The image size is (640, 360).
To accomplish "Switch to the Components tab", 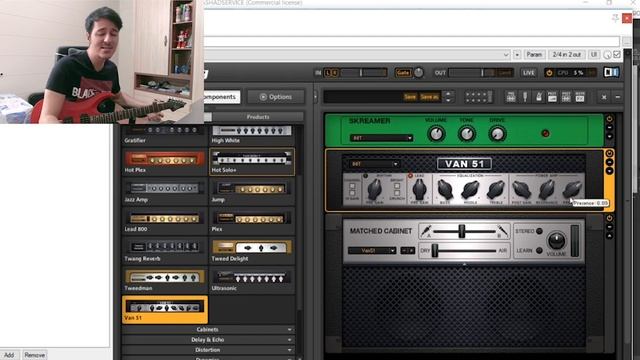I will click(222, 97).
